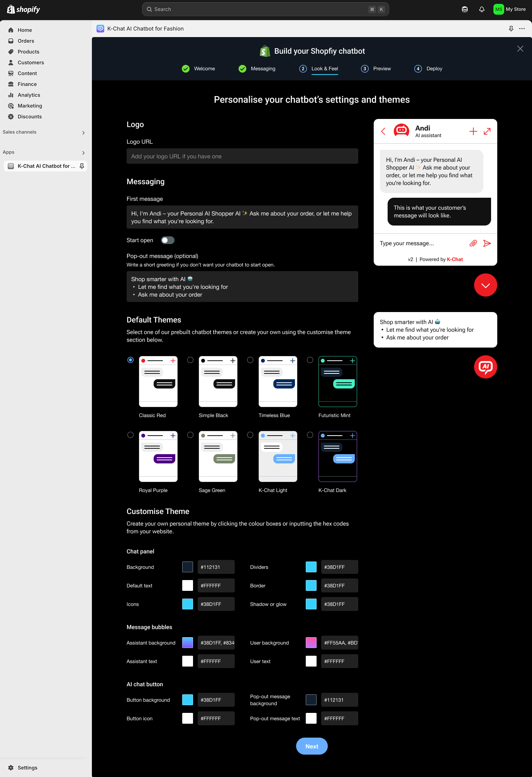Toggle the Start open switch
Image resolution: width=532 pixels, height=777 pixels.
(168, 240)
